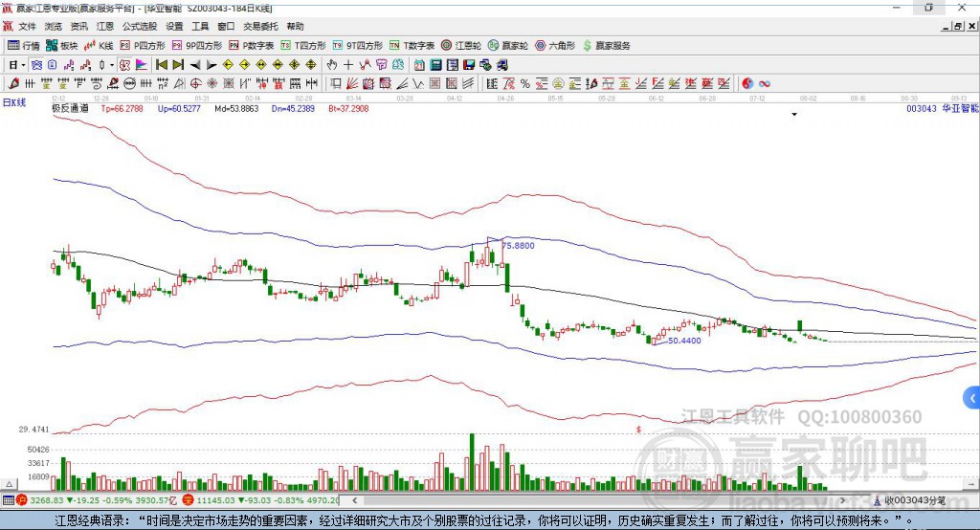Open the 窗口 menu
This screenshot has width=980, height=530.
pyautogui.click(x=226, y=26)
